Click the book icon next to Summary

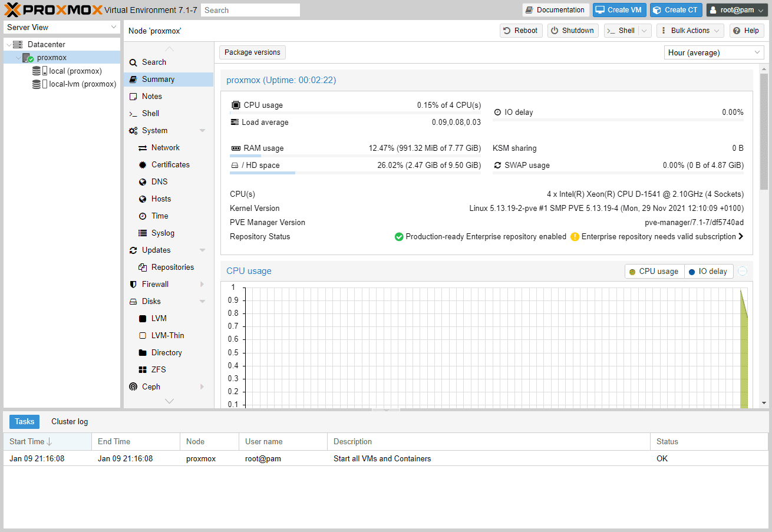(x=133, y=80)
